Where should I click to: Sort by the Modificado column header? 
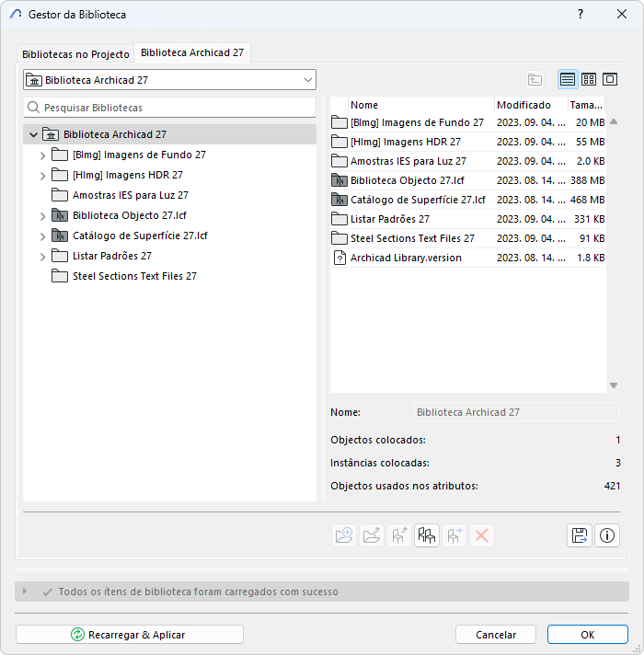pos(531,105)
